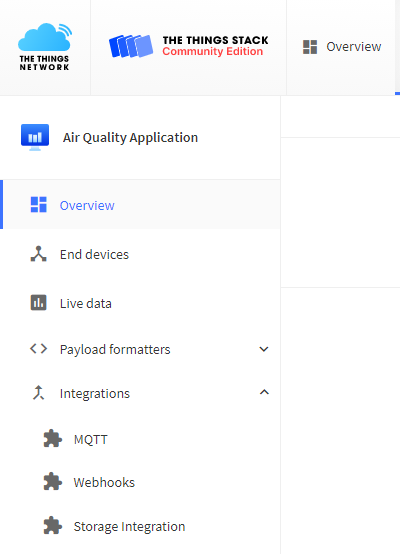Click the Air Quality Application title
Screen dimensions: 400x554
(x=130, y=137)
